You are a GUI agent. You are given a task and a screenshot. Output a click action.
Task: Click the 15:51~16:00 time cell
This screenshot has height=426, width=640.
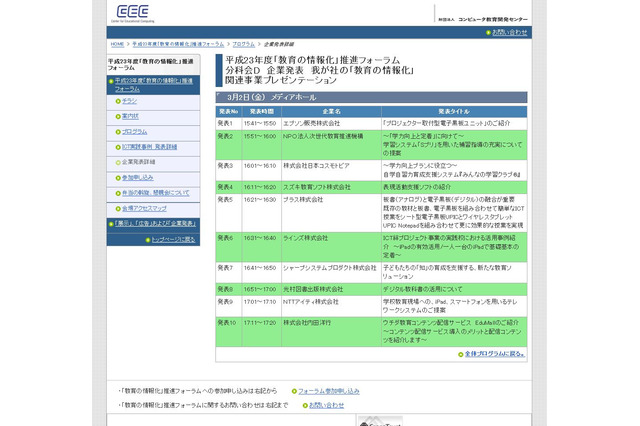pyautogui.click(x=262, y=145)
